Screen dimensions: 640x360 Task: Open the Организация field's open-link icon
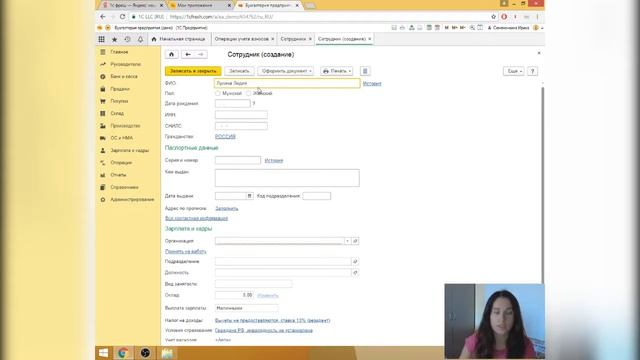[355, 241]
